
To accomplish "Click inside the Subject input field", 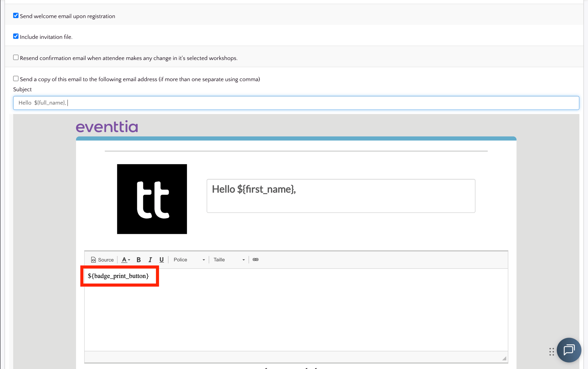I will (296, 103).
